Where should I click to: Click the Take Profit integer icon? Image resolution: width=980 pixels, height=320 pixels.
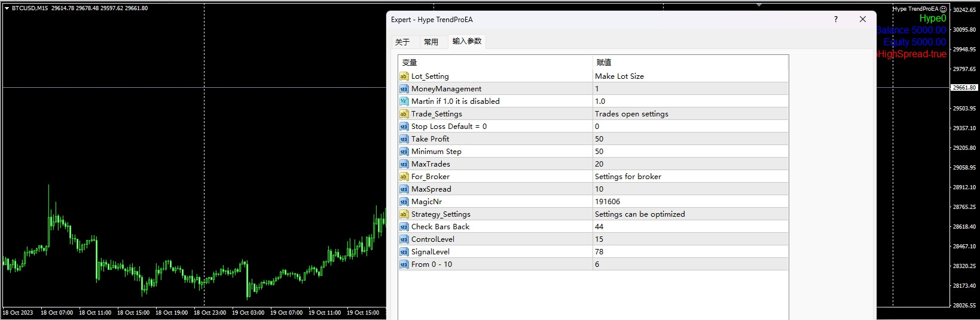point(404,139)
